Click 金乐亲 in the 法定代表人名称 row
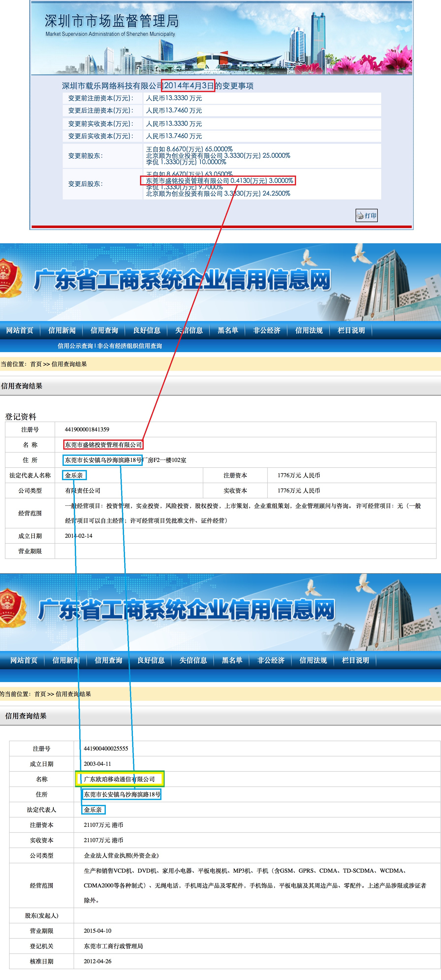Screen dimensions: 441x980 (x=74, y=475)
